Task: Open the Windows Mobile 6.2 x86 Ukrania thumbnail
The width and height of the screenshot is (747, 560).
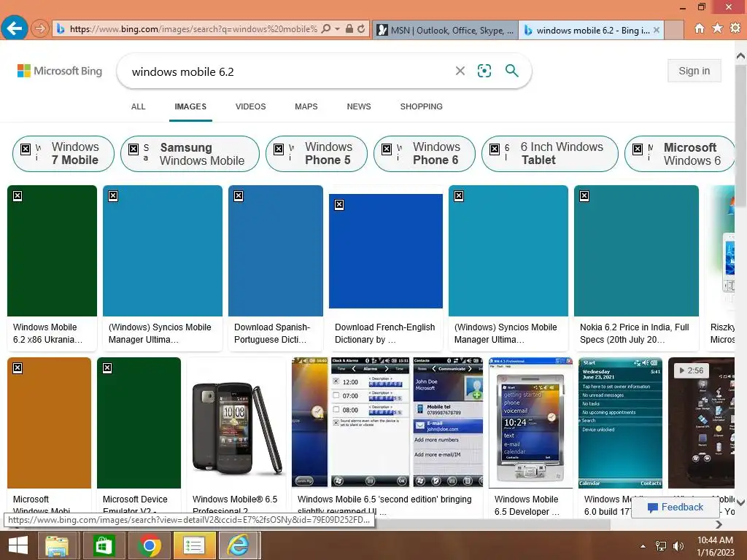Action: tap(52, 251)
